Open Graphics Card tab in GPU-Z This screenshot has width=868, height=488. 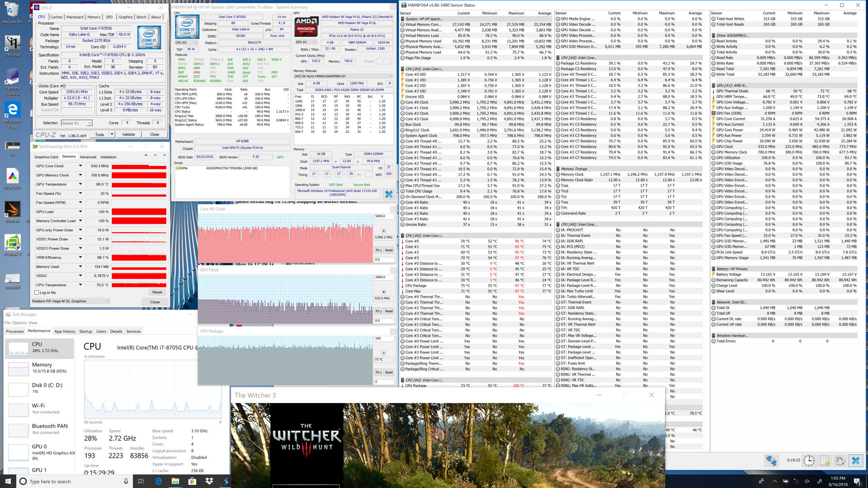pos(46,157)
